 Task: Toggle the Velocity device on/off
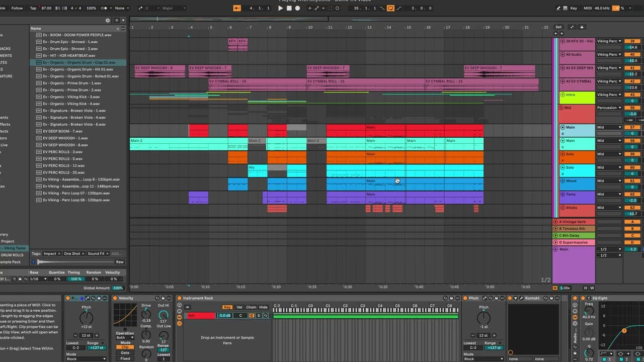115,298
